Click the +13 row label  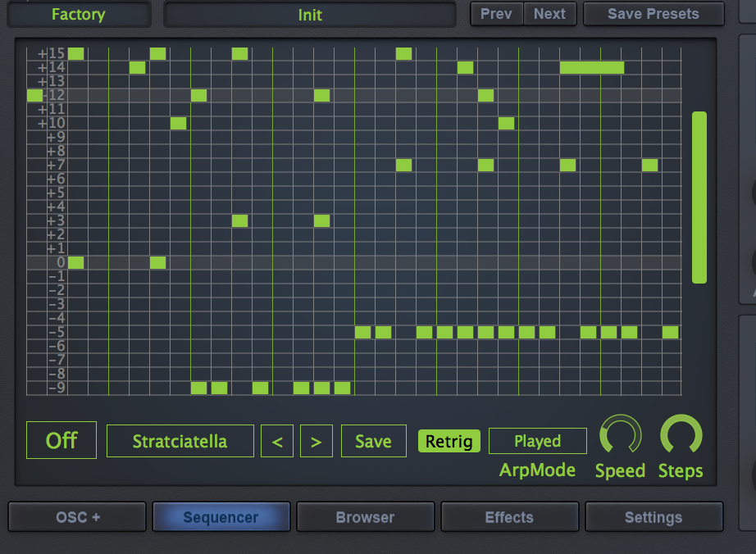tap(51, 81)
